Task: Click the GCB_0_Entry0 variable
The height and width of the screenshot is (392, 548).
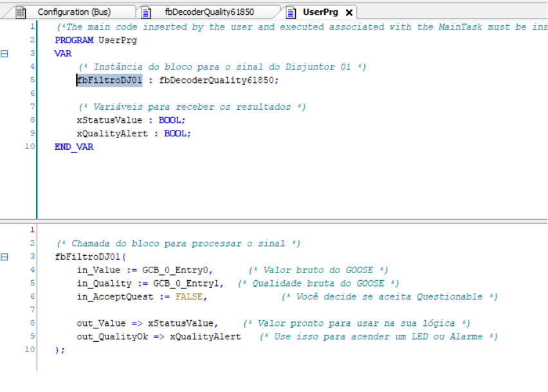Action: point(177,271)
